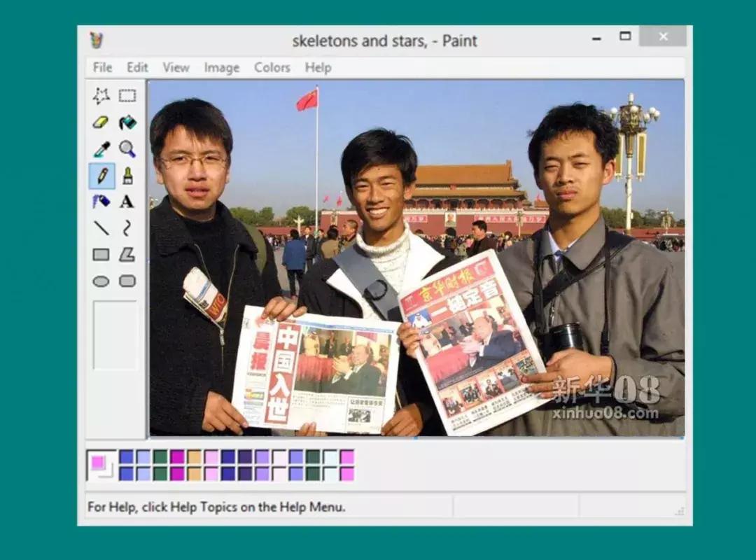Choose the Ellipse tool
756x560 pixels.
101,281
